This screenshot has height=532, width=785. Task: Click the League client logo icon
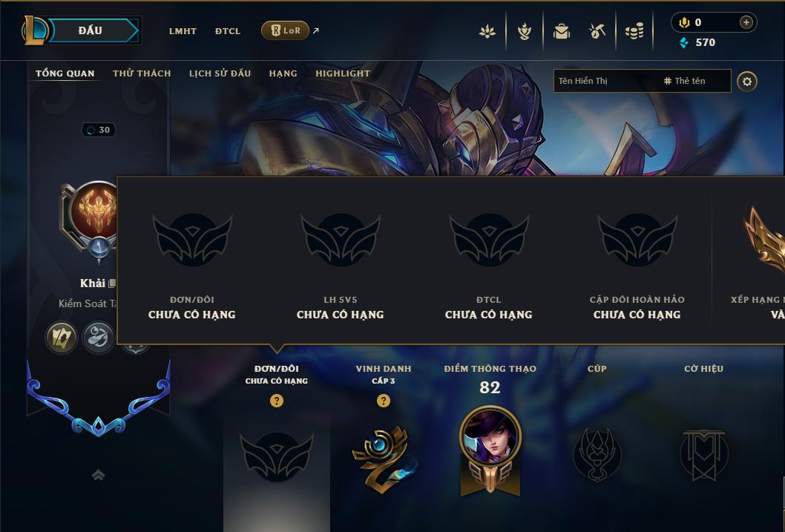point(34,30)
